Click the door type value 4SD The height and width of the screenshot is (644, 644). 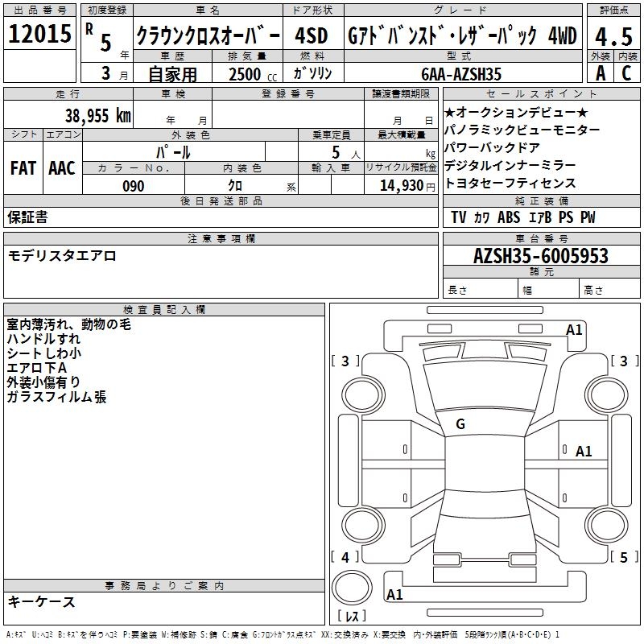[x=312, y=35]
